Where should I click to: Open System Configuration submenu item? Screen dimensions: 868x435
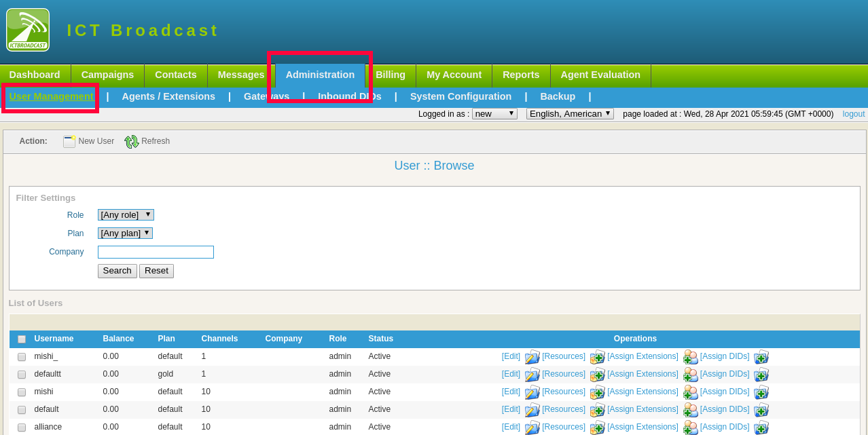pos(460,96)
